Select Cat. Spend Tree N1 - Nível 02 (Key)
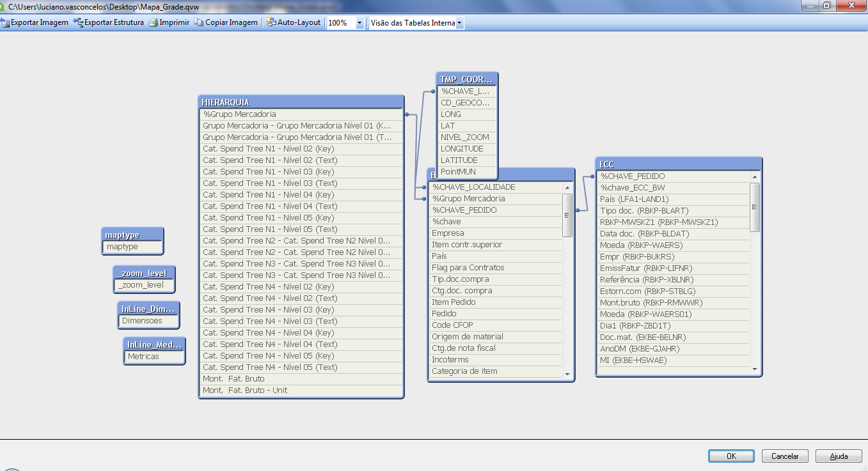Screen dimensions: 868x471 coord(301,149)
